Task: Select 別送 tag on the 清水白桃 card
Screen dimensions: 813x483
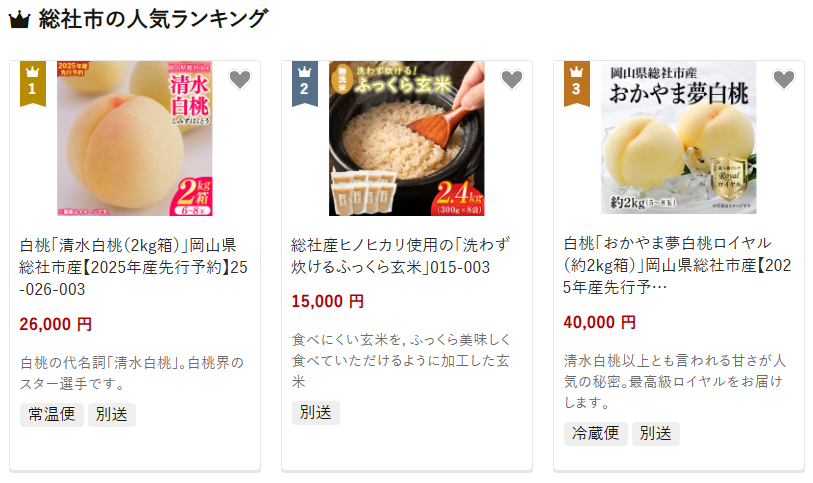Action: [111, 415]
